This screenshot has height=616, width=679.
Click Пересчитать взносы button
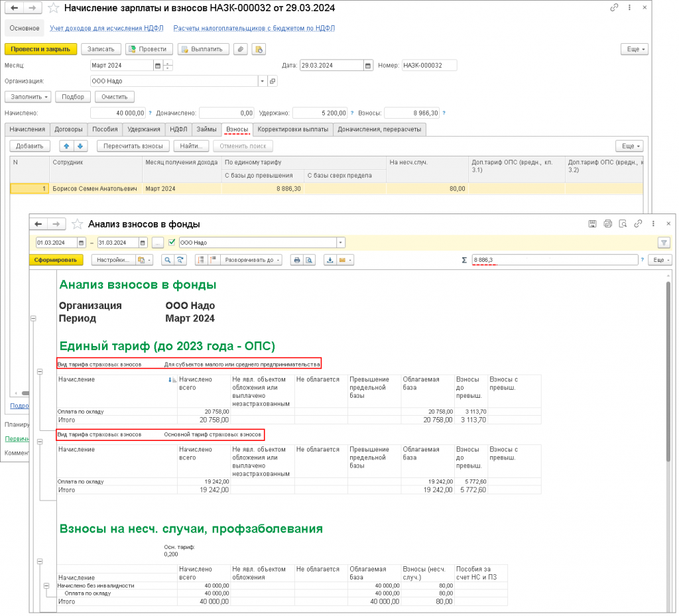[x=133, y=147]
